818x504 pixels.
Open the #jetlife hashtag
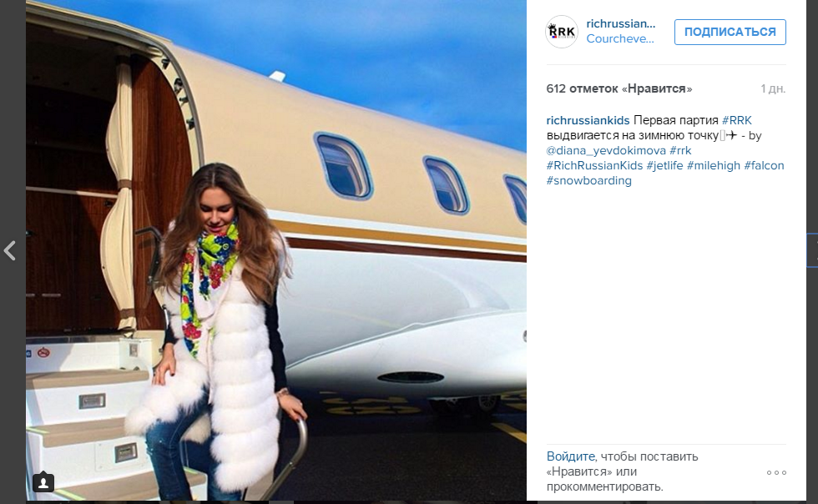[x=664, y=166]
